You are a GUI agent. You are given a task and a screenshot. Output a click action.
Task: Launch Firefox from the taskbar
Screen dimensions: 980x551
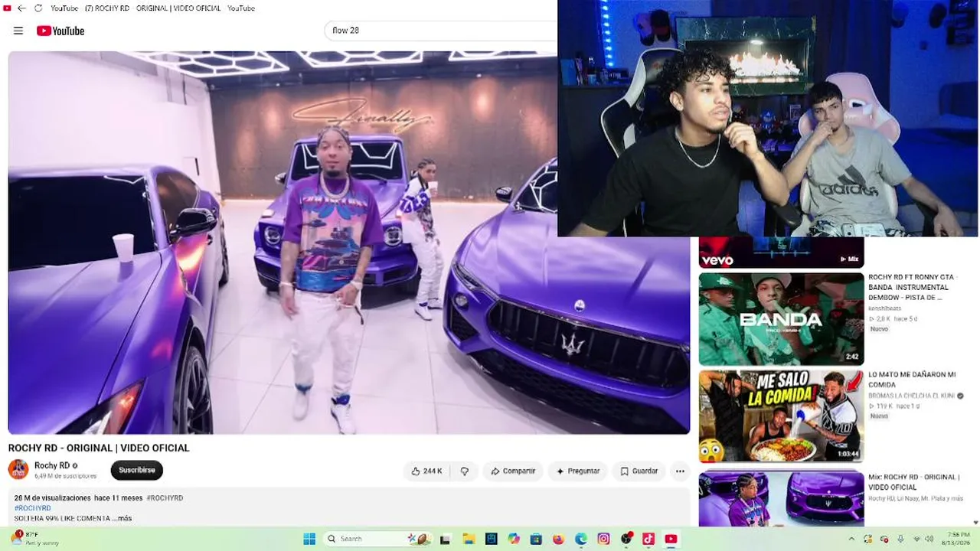click(558, 539)
